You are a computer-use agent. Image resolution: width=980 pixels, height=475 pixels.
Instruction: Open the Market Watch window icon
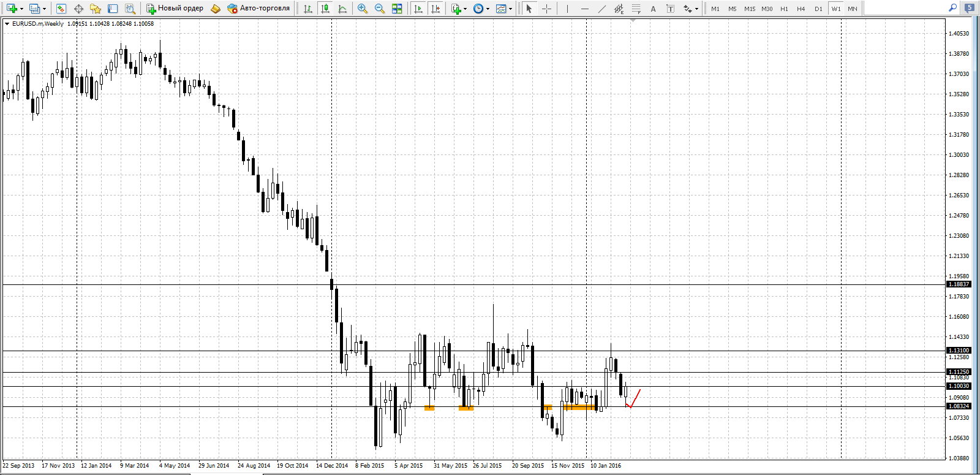pyautogui.click(x=61, y=9)
